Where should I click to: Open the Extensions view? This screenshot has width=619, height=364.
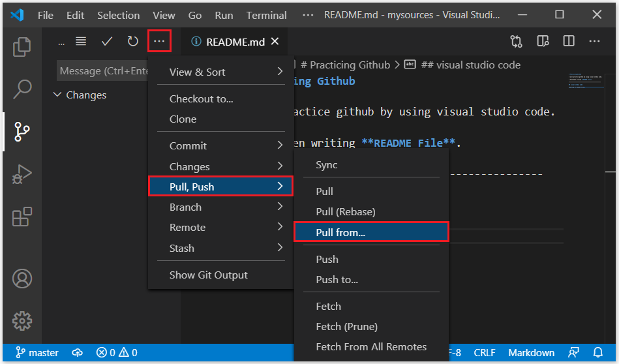point(22,217)
